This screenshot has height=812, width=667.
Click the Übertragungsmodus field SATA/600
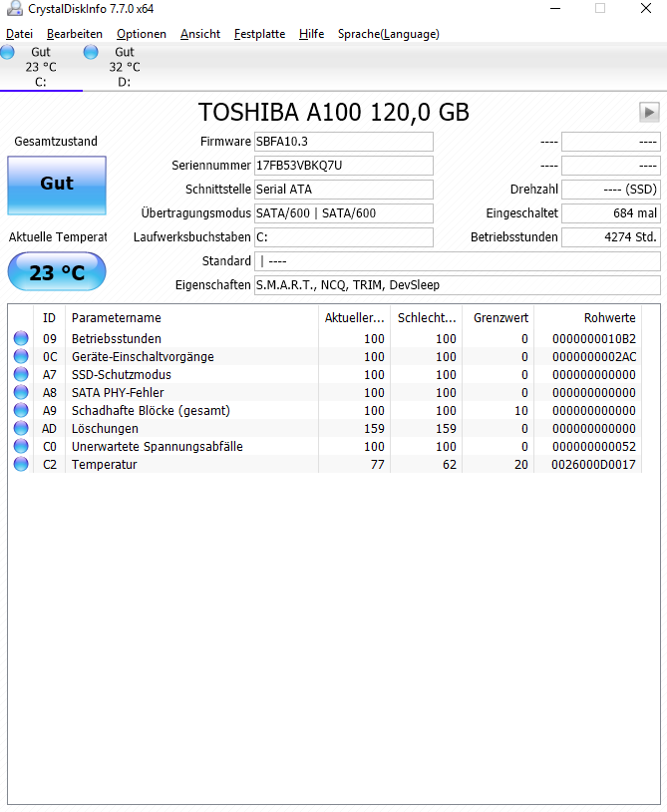[344, 213]
